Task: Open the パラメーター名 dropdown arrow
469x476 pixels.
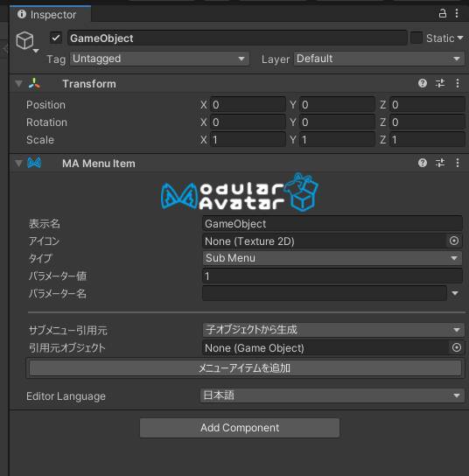Action: pos(455,293)
